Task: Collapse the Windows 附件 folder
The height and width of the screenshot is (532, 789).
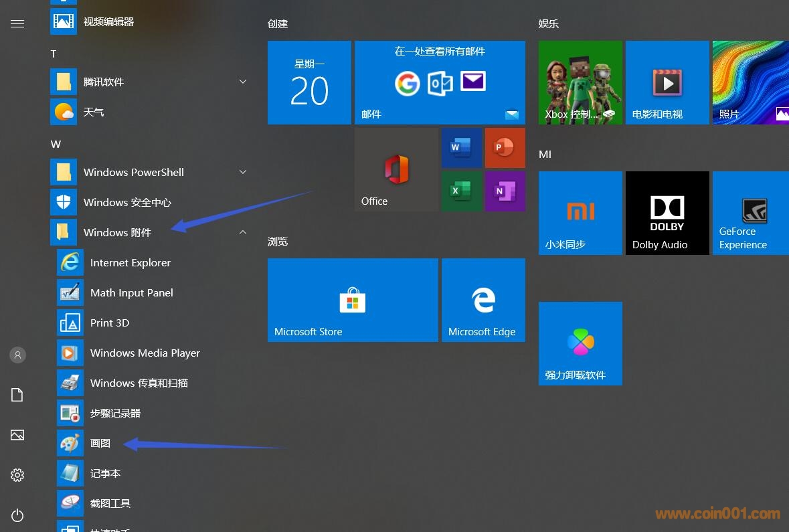Action: [243, 232]
